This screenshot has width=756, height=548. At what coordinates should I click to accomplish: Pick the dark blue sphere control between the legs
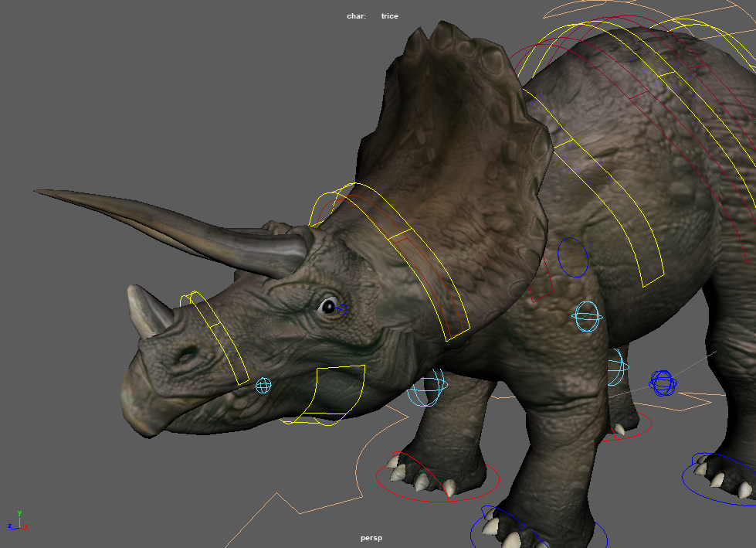tap(663, 383)
